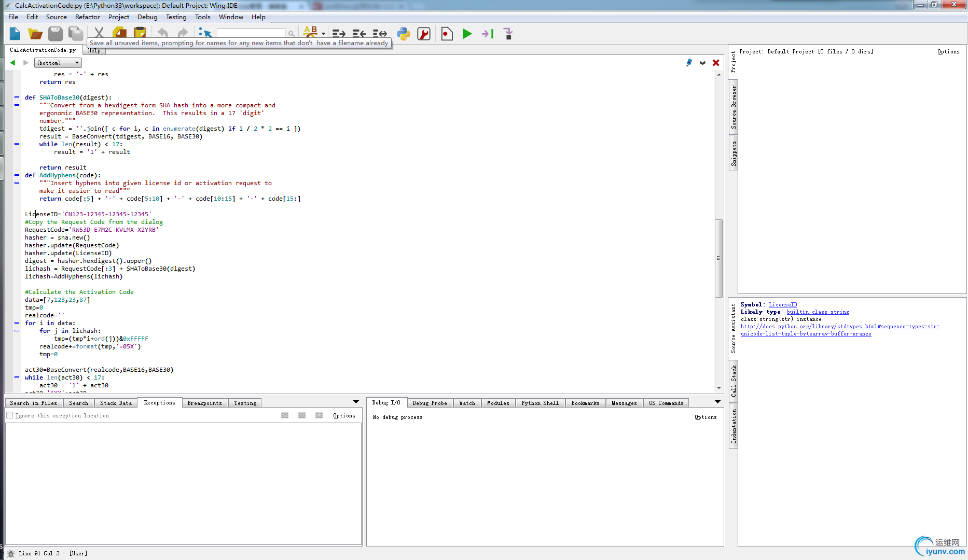Switch to the Stack Data tab
968x560 pixels.
pyautogui.click(x=116, y=403)
